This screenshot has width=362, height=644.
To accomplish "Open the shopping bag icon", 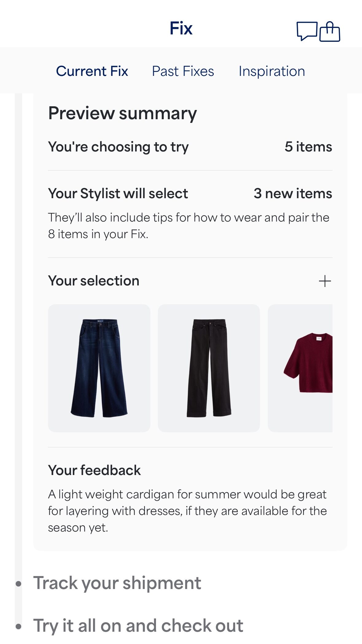I will point(330,31).
